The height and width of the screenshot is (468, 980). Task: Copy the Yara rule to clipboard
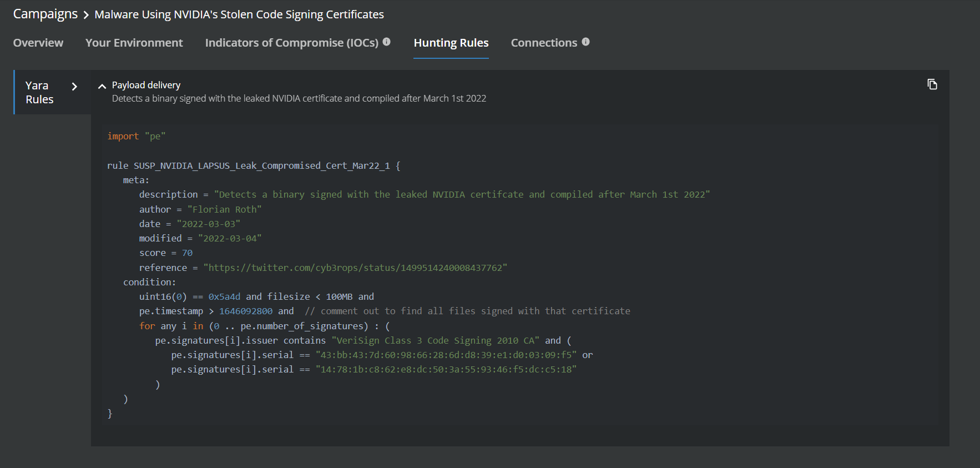click(x=932, y=84)
